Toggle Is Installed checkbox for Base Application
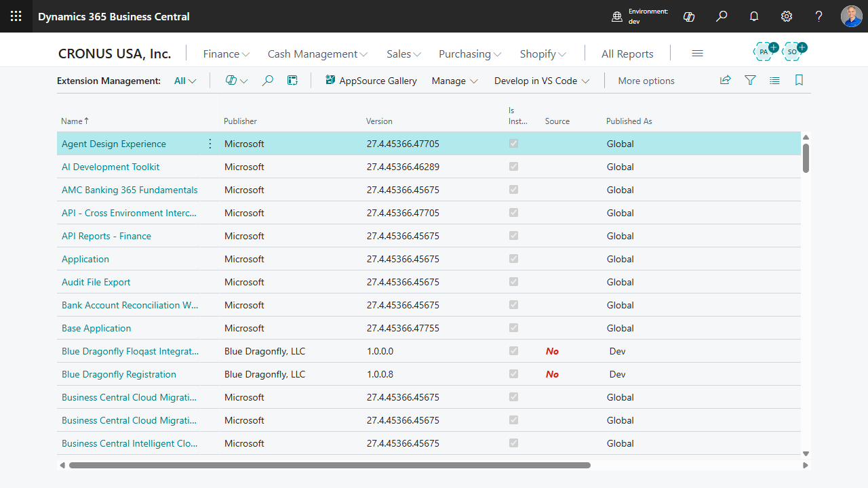Viewport: 868px width, 488px height. tap(513, 328)
